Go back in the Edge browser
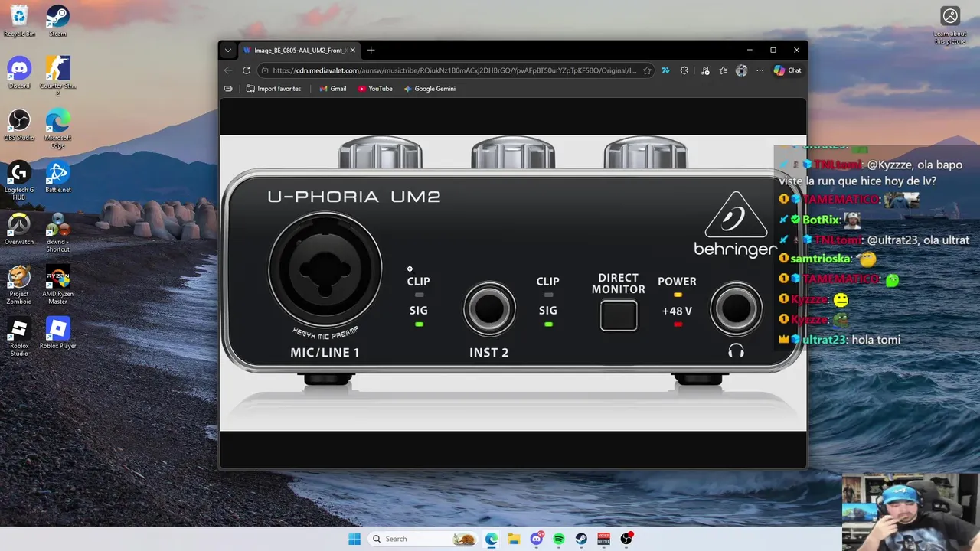Screen dimensions: 980x551 click(227, 70)
